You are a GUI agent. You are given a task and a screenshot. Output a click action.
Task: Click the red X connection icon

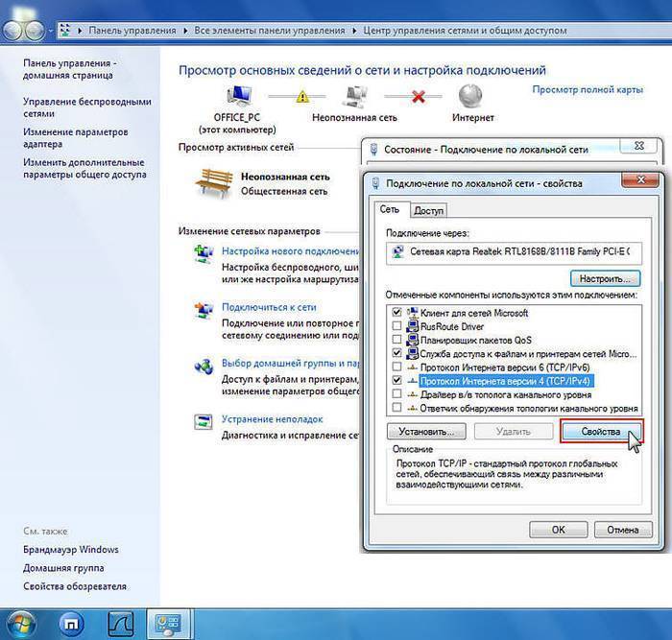pos(419,97)
